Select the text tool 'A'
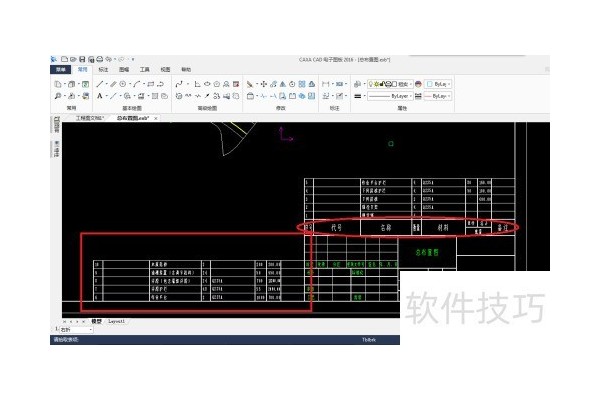This screenshot has width=600, height=400. click(100, 97)
